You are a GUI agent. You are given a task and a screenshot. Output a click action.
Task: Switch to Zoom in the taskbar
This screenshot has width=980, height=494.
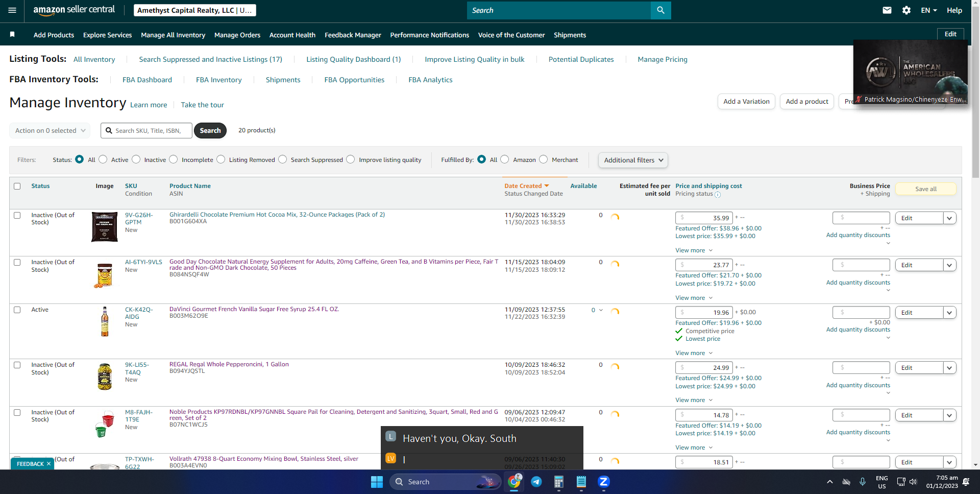(603, 482)
